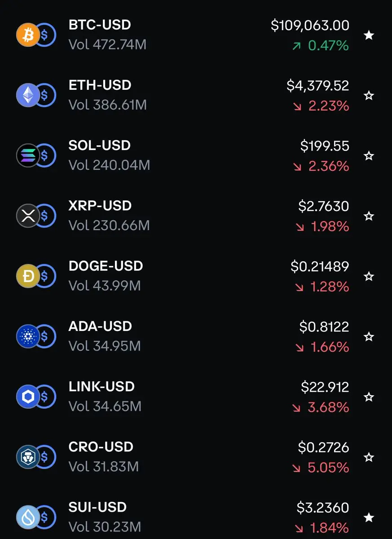Unfavorite BTC-USD using its filled star
The height and width of the screenshot is (539, 392).
pos(369,35)
